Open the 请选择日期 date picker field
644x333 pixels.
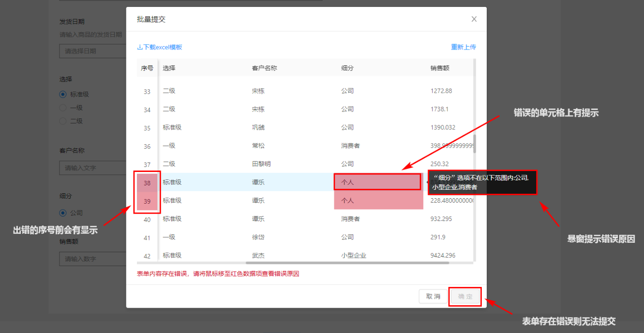pyautogui.click(x=92, y=51)
